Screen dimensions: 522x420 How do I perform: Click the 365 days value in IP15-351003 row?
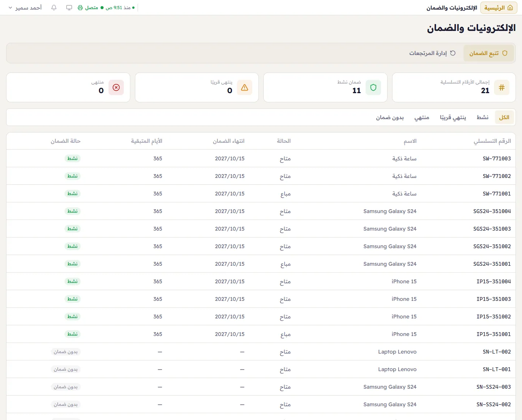(x=158, y=299)
